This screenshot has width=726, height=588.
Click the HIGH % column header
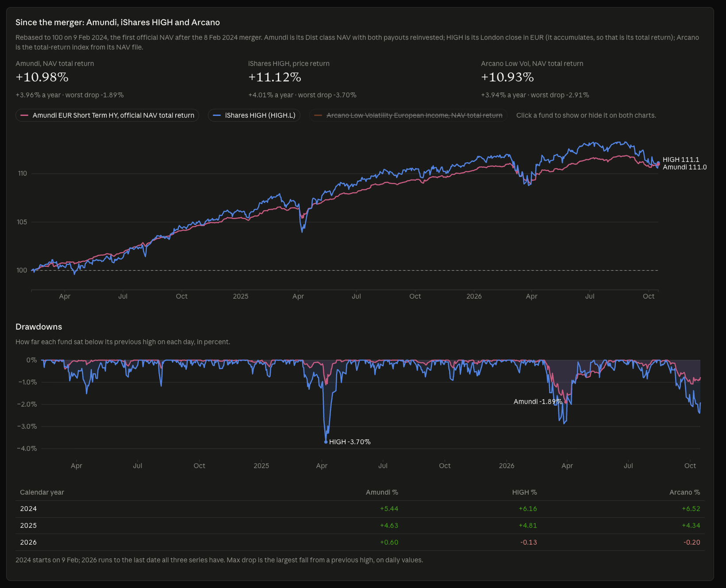(x=524, y=492)
